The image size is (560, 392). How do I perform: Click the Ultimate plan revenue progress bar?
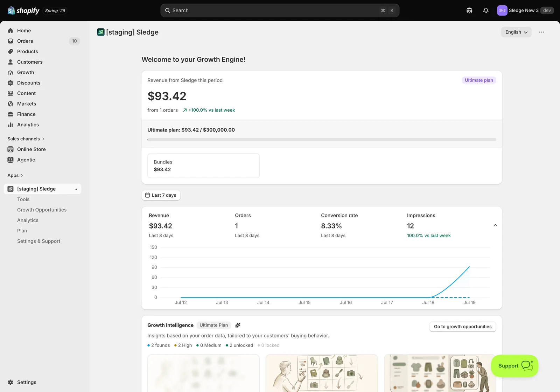(x=322, y=140)
